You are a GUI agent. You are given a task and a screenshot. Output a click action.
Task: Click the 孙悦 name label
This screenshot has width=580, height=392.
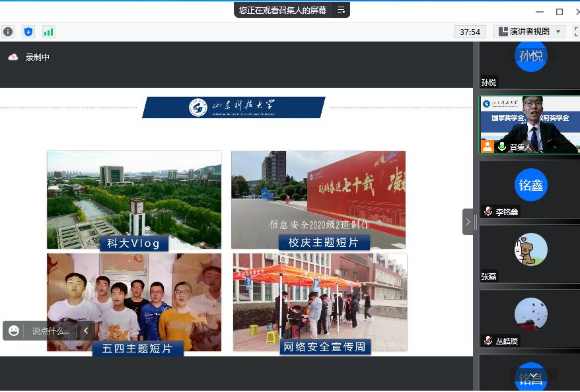coord(489,82)
